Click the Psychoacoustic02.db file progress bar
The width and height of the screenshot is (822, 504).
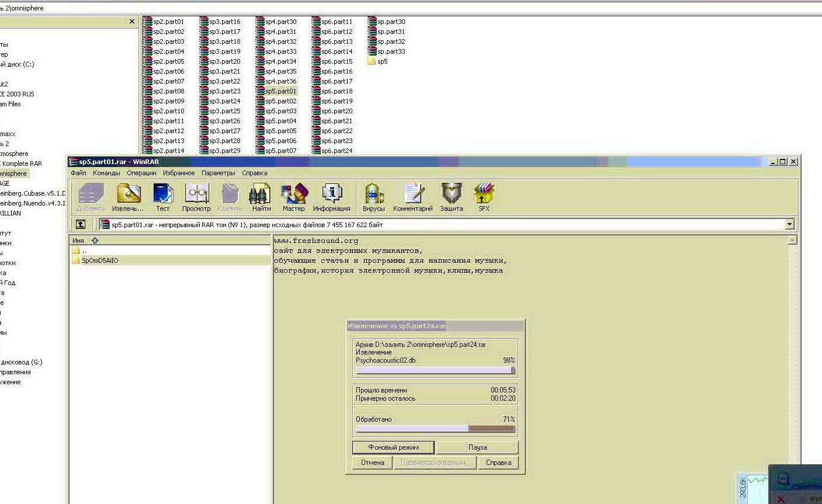435,370
